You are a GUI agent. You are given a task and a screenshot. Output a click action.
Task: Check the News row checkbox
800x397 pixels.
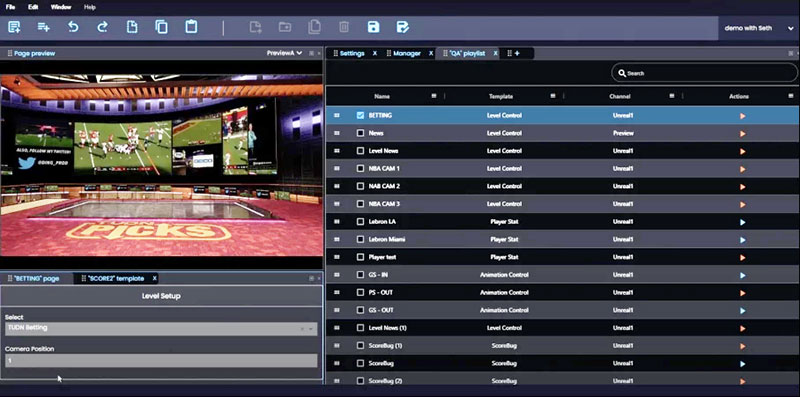coord(361,133)
